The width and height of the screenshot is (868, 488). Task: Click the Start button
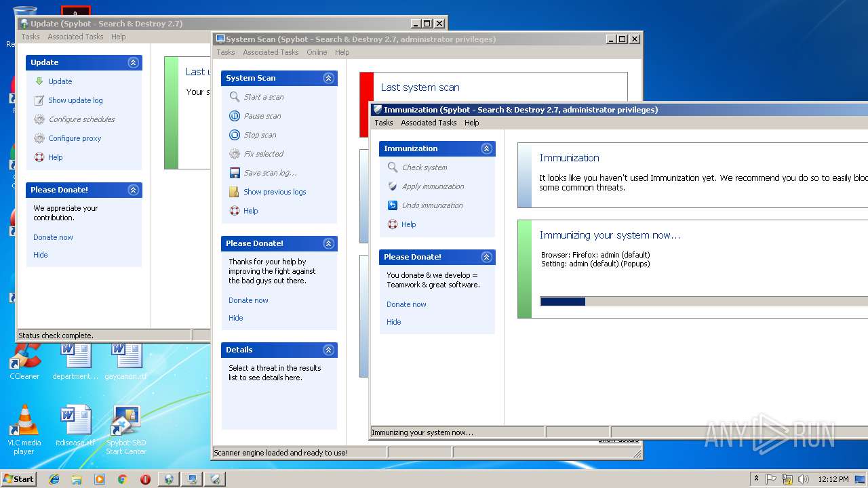click(19, 479)
